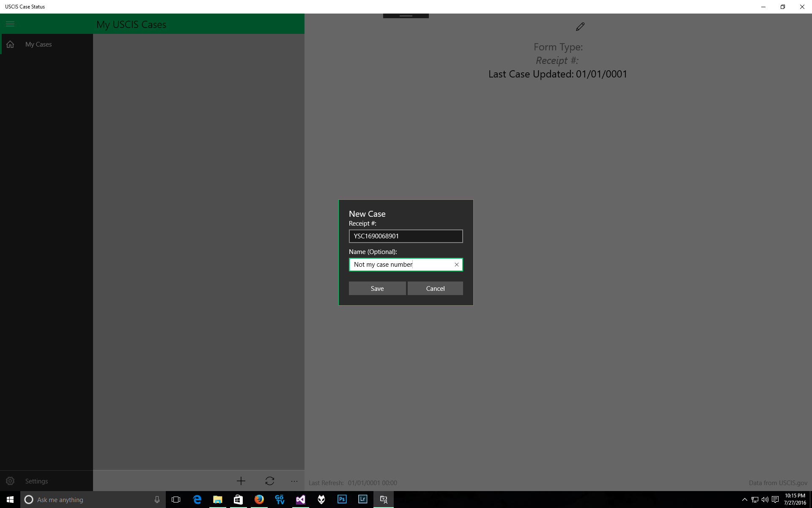The image size is (812, 508).
Task: Search with Cortana Ask me anything
Action: [x=93, y=500]
